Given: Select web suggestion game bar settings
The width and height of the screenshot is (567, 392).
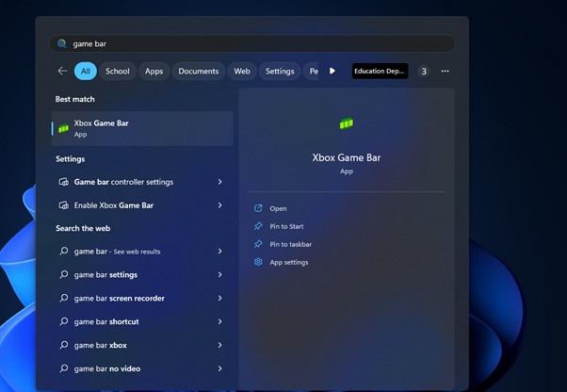Looking at the screenshot, I should (142, 274).
